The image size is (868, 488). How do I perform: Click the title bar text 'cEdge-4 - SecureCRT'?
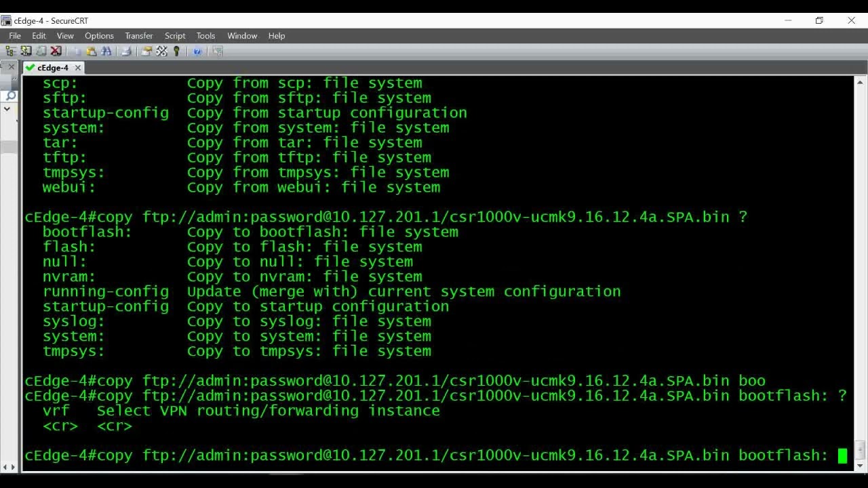pos(51,20)
